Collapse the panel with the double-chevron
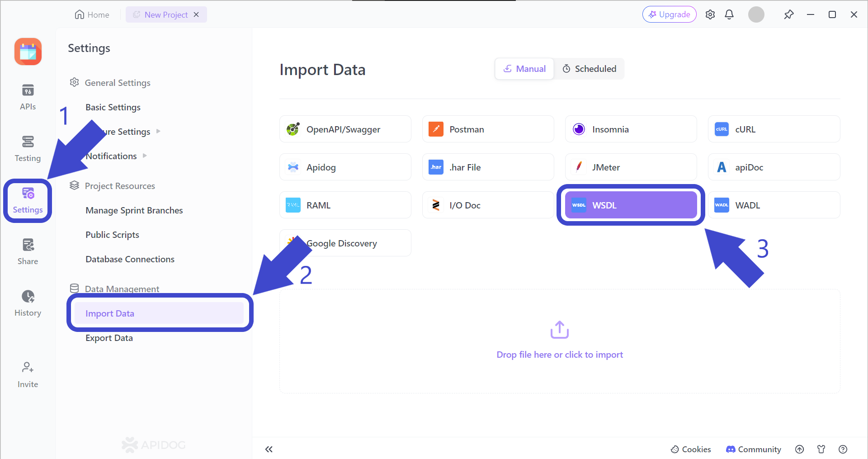Screen dimensions: 868x459 pos(269,449)
